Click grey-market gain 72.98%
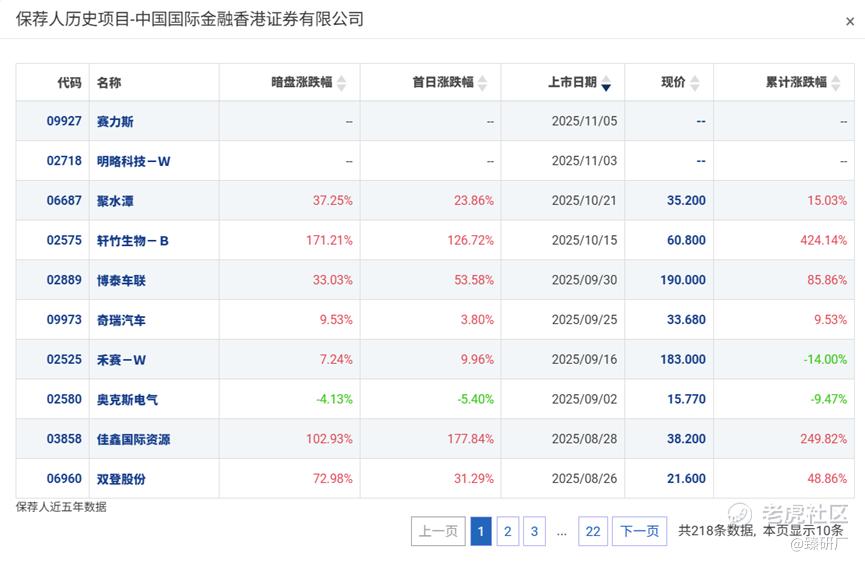Viewport: 865px width, 564px height. coord(333,478)
